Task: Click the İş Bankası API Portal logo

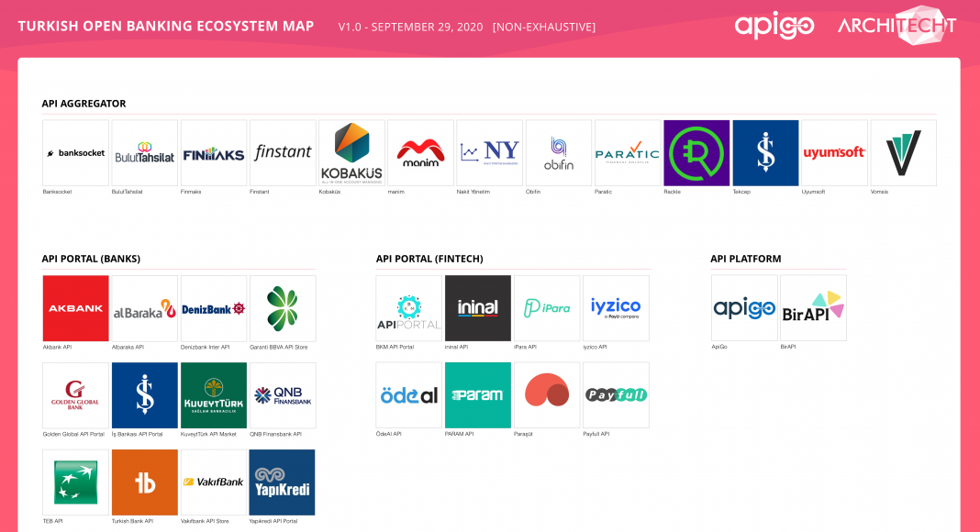Action: pyautogui.click(x=144, y=395)
